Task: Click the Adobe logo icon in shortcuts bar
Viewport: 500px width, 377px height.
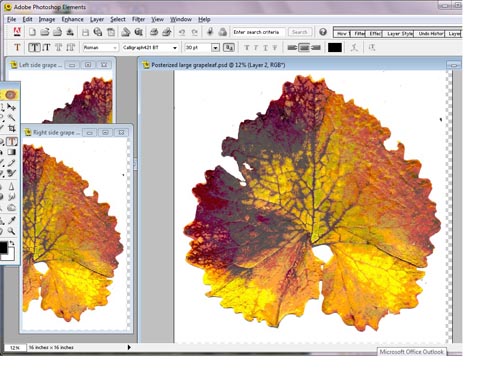Action: tap(17, 32)
